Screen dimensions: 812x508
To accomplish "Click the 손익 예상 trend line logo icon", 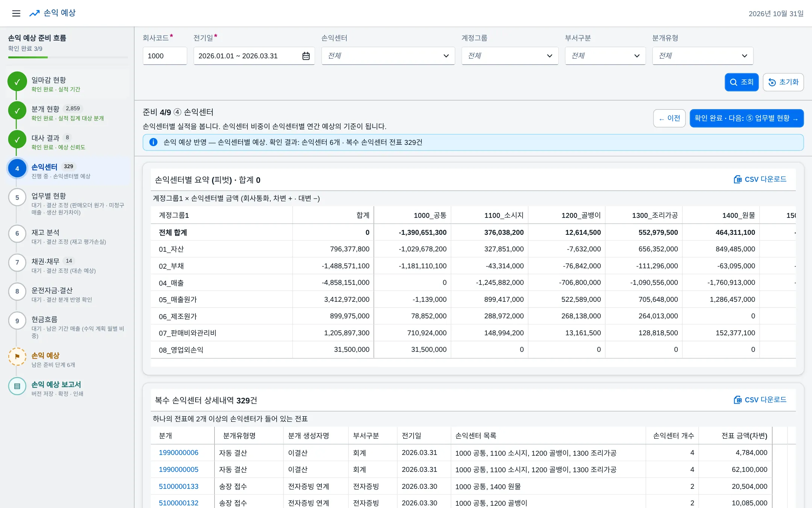I will tap(34, 14).
